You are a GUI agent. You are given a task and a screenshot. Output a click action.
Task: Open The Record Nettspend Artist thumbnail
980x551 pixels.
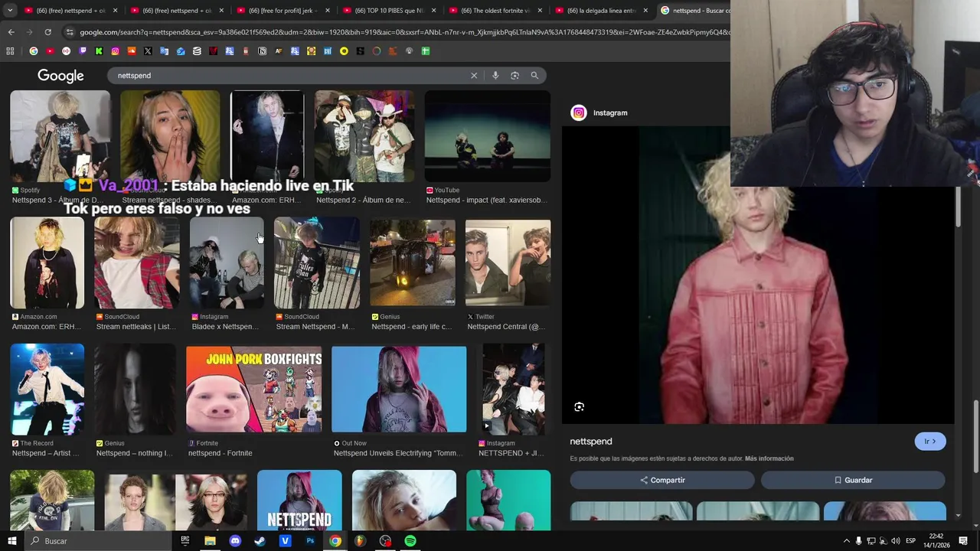(47, 390)
